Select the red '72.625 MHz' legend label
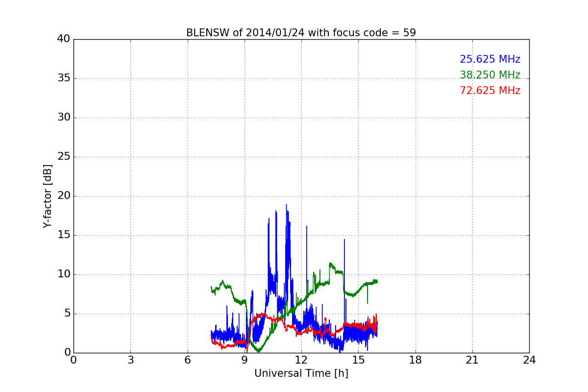This screenshot has height=392, width=588. coord(490,91)
